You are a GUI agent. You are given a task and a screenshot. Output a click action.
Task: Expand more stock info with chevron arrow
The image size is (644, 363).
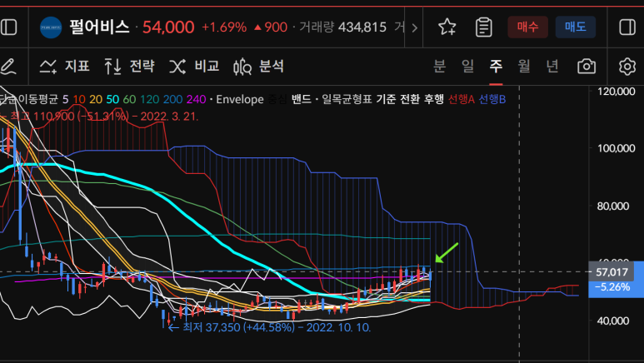point(414,27)
